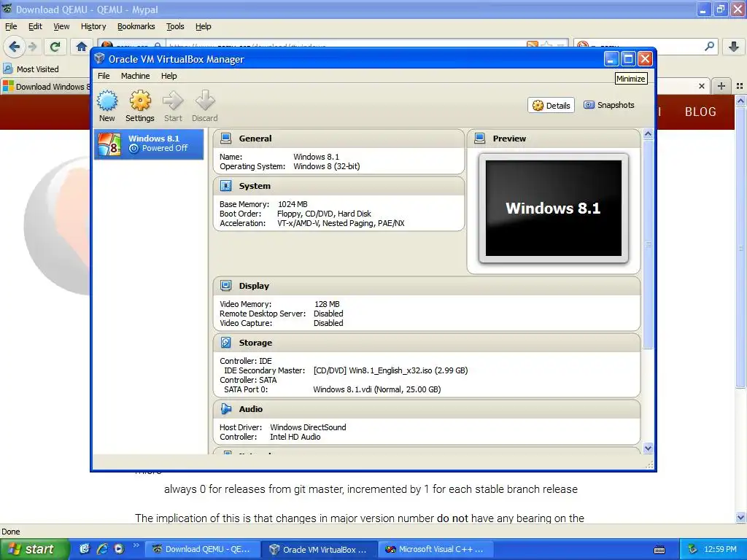
Task: Click the Windows 8.1 preview thumbnail
Action: point(554,208)
